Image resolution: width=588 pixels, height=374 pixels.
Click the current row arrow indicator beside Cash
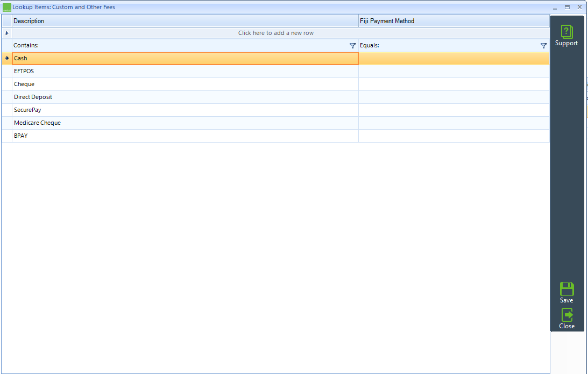[7, 58]
